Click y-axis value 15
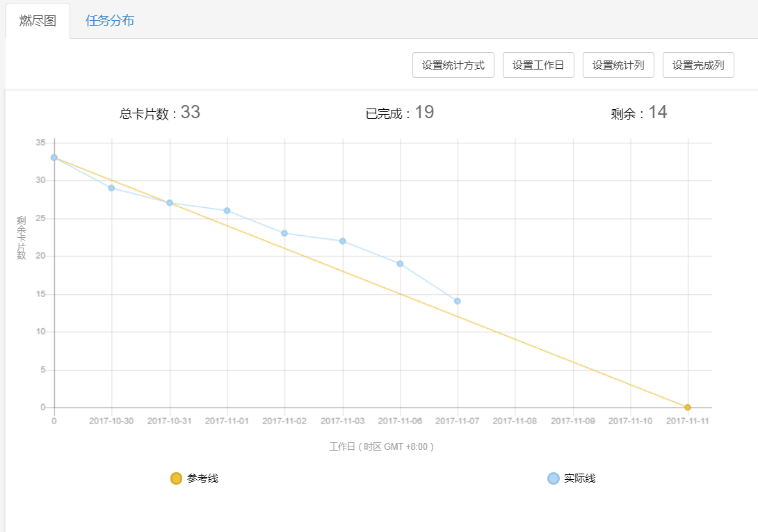This screenshot has height=532, width=758. [40, 294]
